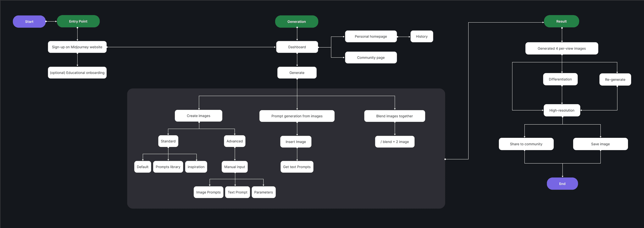The height and width of the screenshot is (228, 644).
Task: Select the Dashboard node
Action: pos(297,47)
